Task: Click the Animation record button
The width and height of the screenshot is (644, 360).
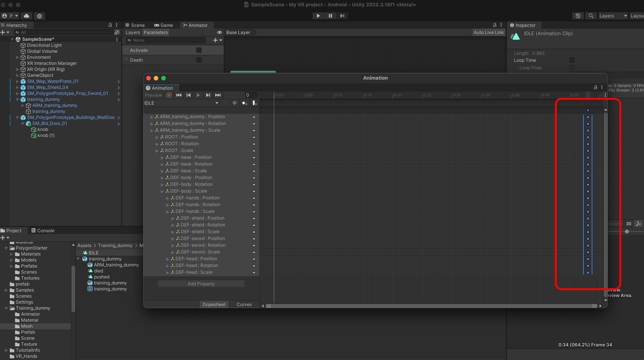Action: (x=169, y=95)
